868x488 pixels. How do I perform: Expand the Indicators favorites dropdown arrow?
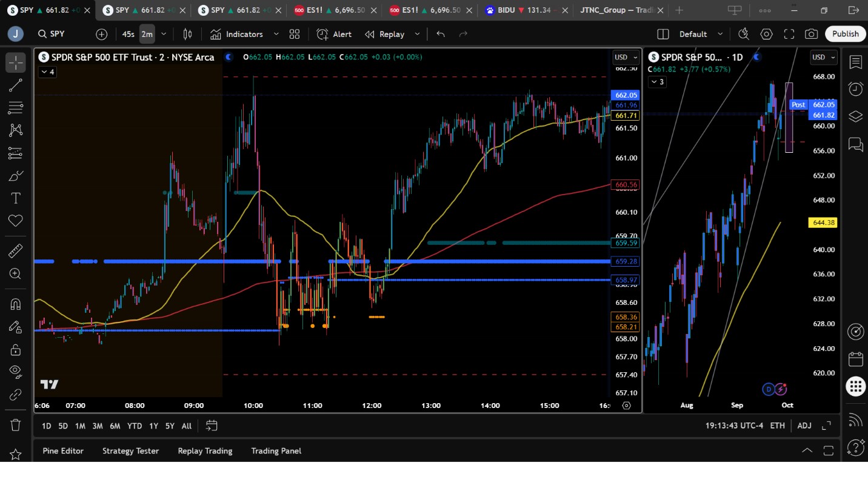[276, 34]
